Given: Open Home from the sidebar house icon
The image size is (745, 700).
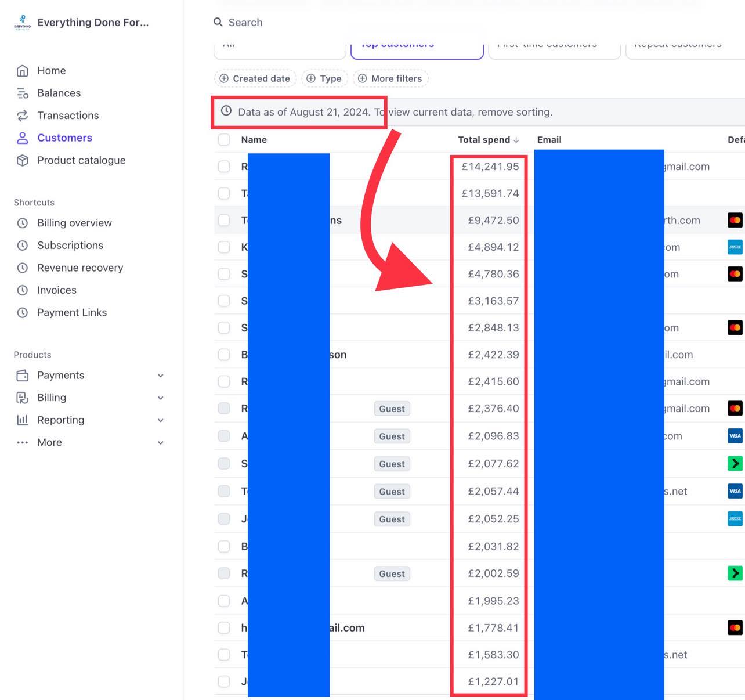Looking at the screenshot, I should tap(23, 71).
